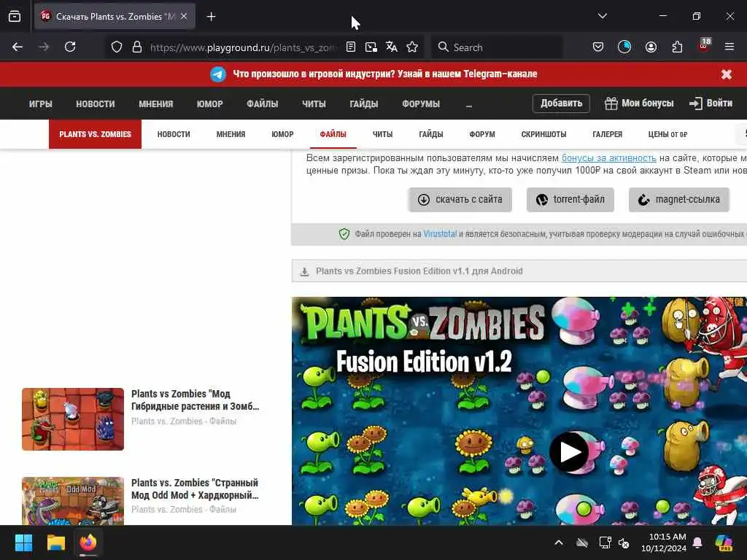
Task: Switch to СКРИНШОТЫ tab
Action: [543, 134]
